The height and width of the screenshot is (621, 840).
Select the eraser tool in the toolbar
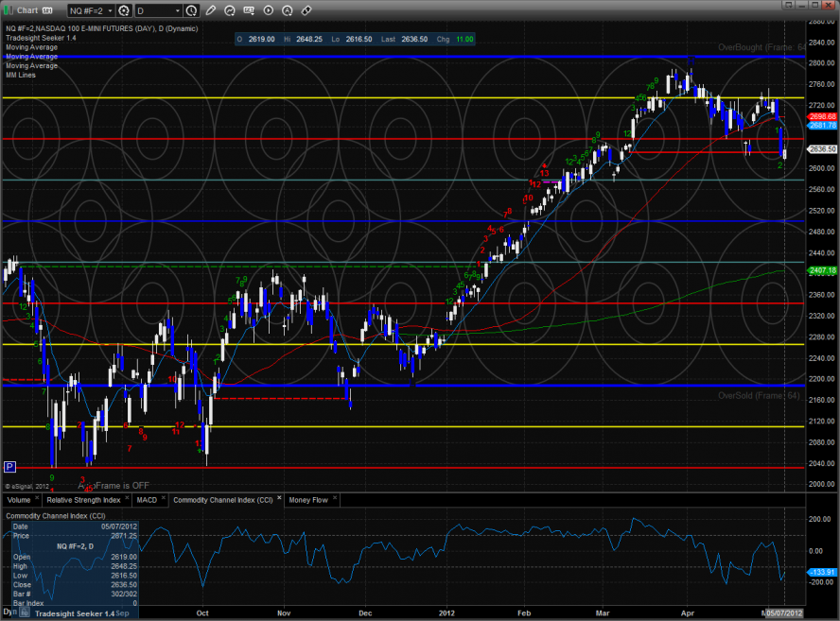point(306,10)
